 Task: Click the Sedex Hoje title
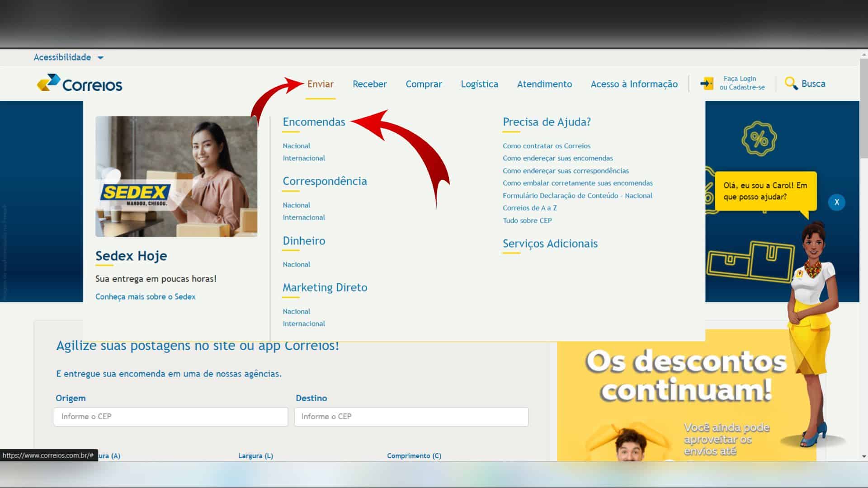131,256
